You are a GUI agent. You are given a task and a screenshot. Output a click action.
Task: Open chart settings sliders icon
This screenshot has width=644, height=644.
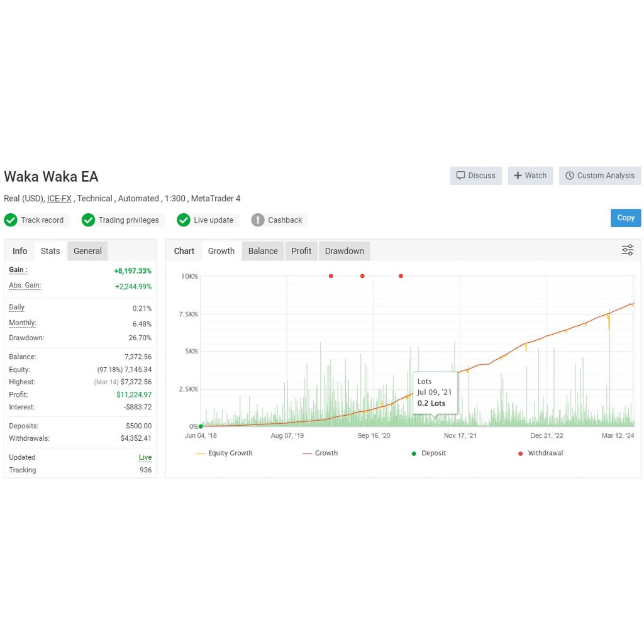[627, 250]
